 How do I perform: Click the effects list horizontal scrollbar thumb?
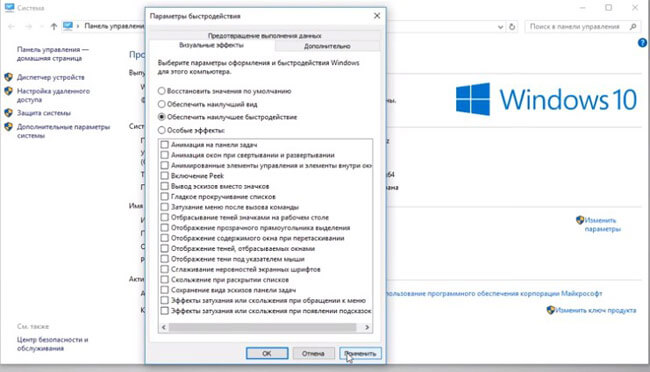click(263, 327)
